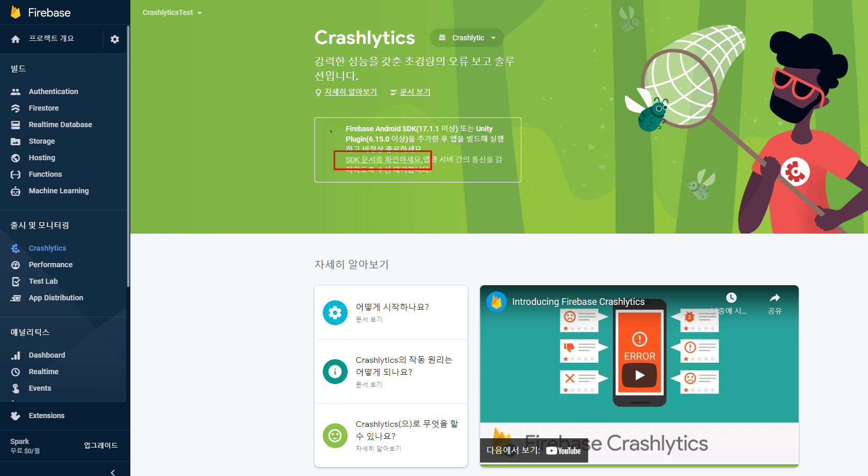868x476 pixels.
Task: Click the Crashlytics sidebar icon
Action: click(16, 248)
